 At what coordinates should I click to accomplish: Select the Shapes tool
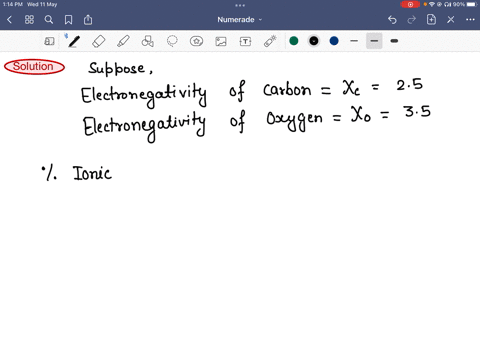pyautogui.click(x=147, y=41)
